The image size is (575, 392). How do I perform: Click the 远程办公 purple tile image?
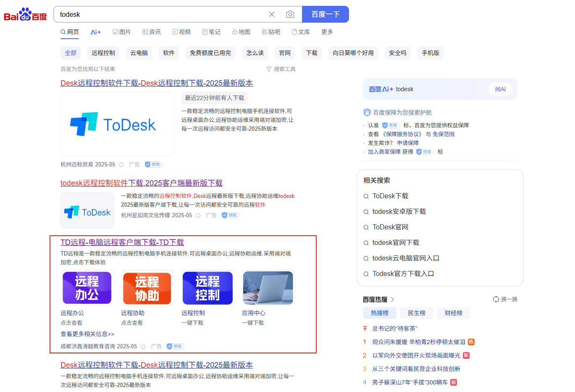tap(87, 288)
